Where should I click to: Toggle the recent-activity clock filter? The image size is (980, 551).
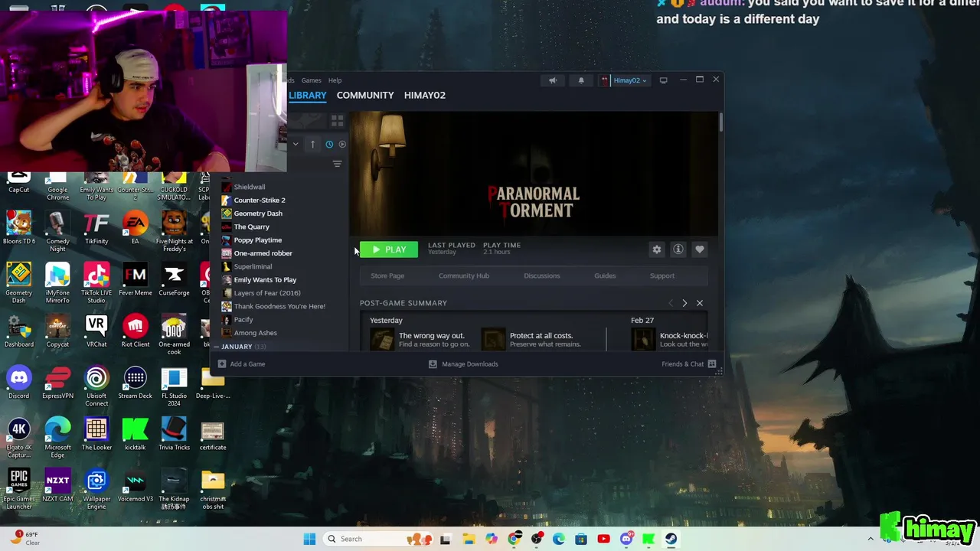[x=329, y=144]
